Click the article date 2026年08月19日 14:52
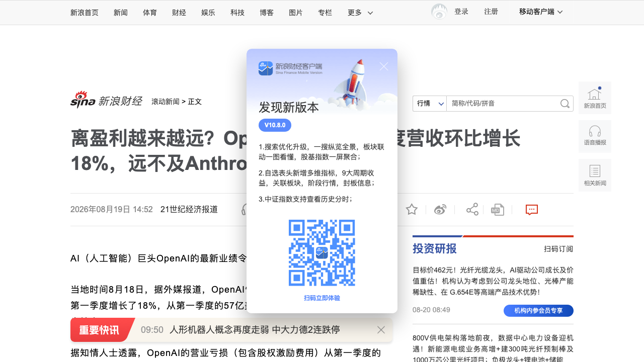The image size is (644, 362). pos(112,209)
